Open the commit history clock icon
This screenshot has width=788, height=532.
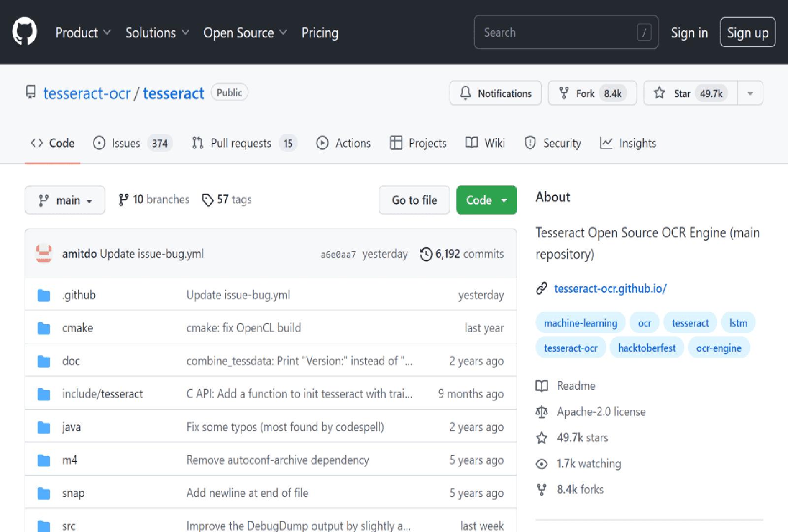pos(426,254)
